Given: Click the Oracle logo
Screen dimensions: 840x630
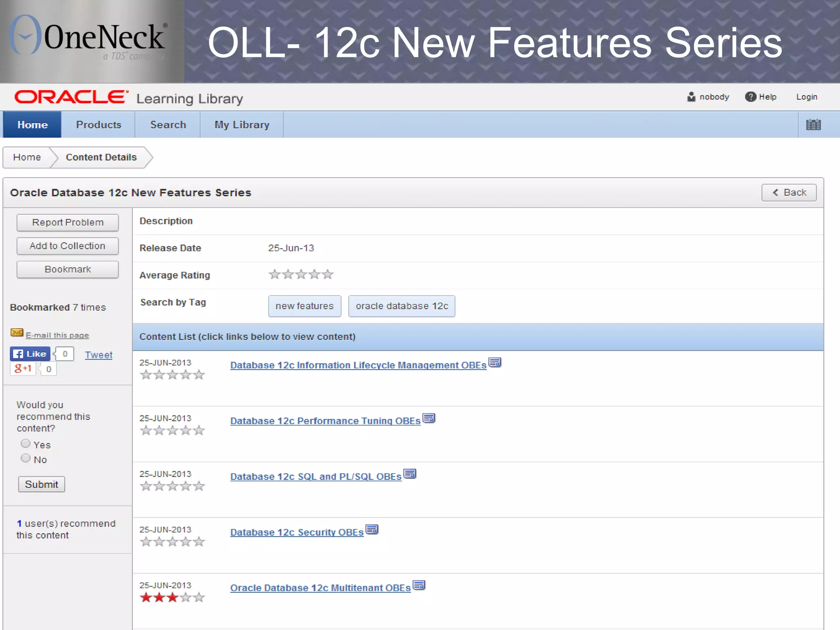Looking at the screenshot, I should [x=71, y=97].
